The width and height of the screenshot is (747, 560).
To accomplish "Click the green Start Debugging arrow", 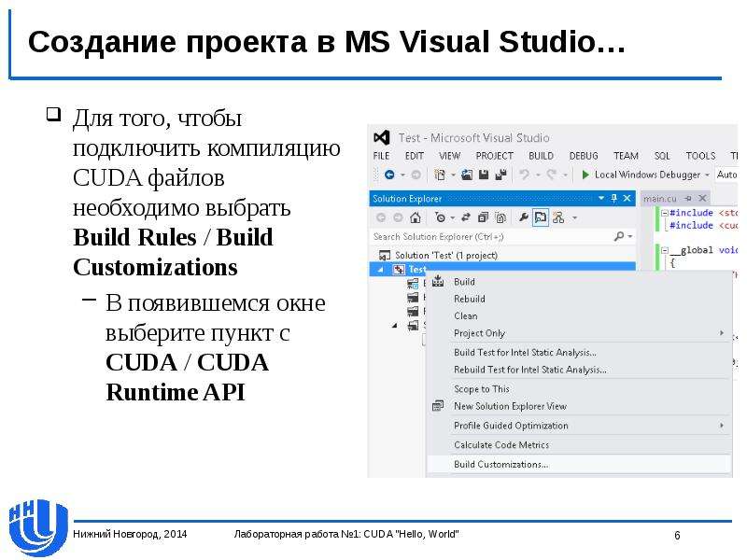I will 585,175.
